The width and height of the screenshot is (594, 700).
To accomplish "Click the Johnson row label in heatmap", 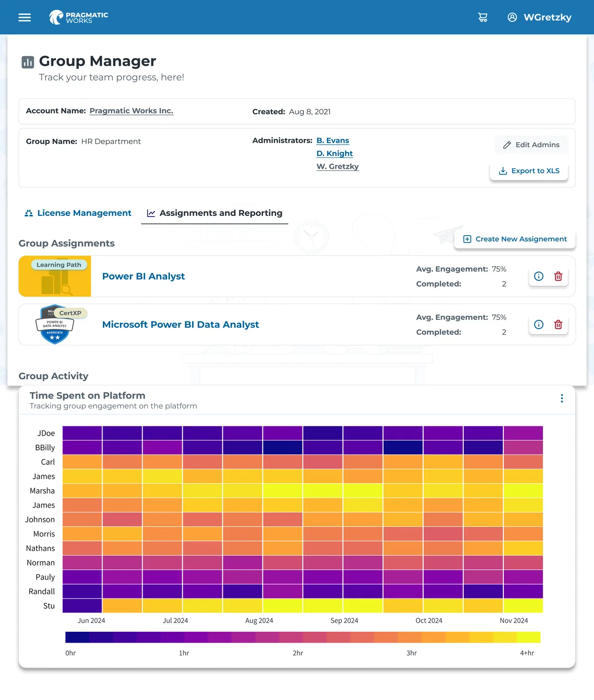I will coord(40,519).
